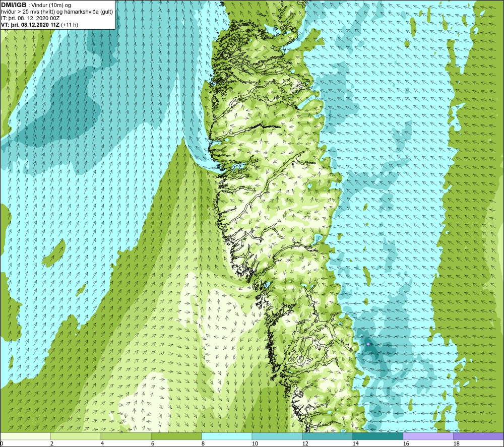Click the 16–18 m/s light purple swatch

(x=428, y=436)
